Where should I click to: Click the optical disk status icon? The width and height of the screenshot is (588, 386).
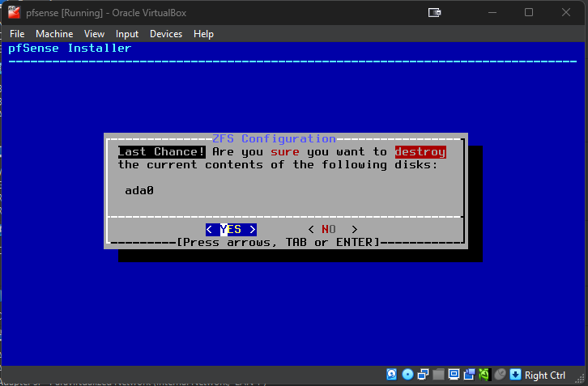tap(407, 375)
